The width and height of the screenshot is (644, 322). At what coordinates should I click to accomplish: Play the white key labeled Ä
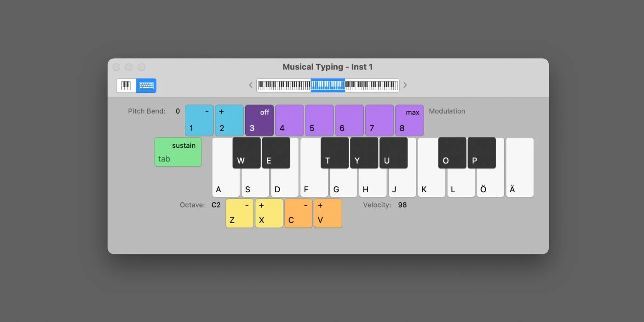520,167
